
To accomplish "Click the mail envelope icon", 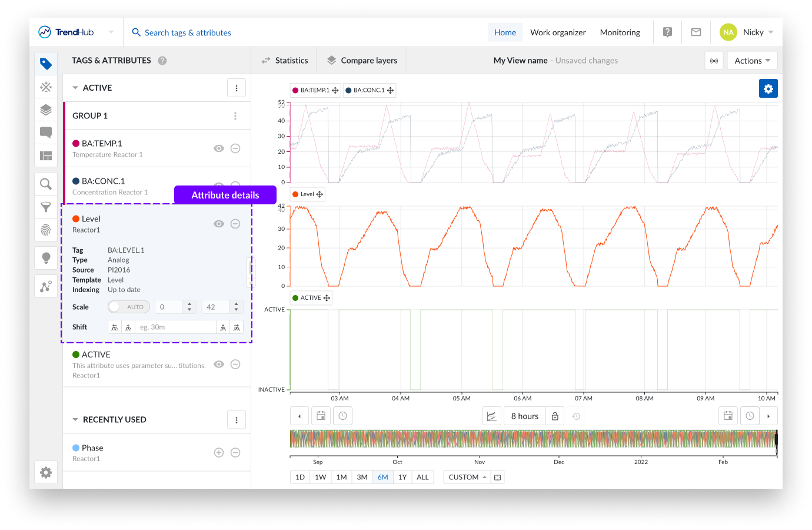I will [695, 32].
